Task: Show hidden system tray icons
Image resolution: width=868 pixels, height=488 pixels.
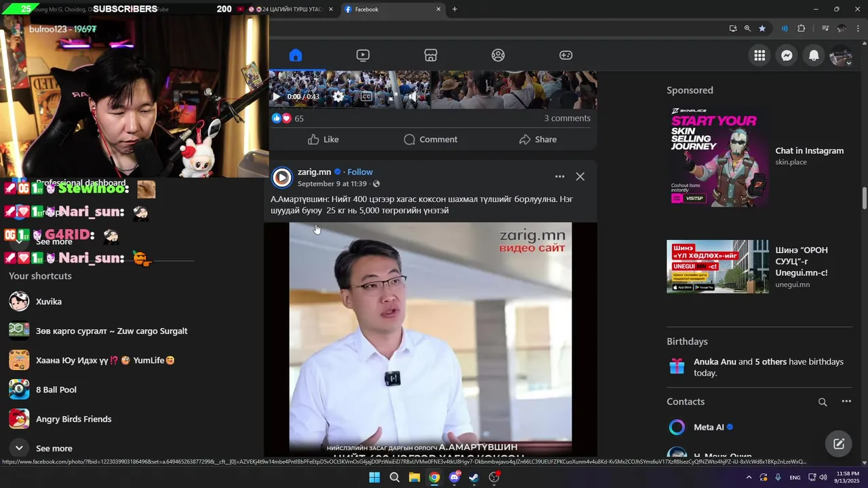Action: tap(749, 478)
